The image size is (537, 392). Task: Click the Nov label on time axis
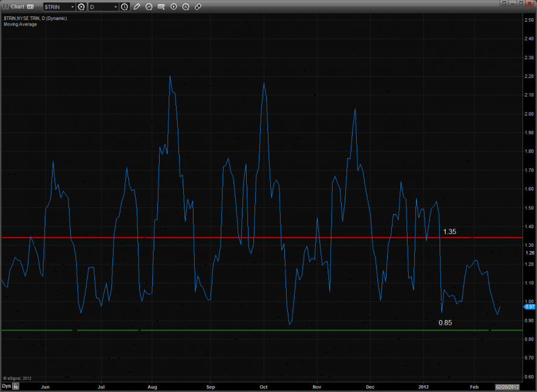pyautogui.click(x=317, y=387)
